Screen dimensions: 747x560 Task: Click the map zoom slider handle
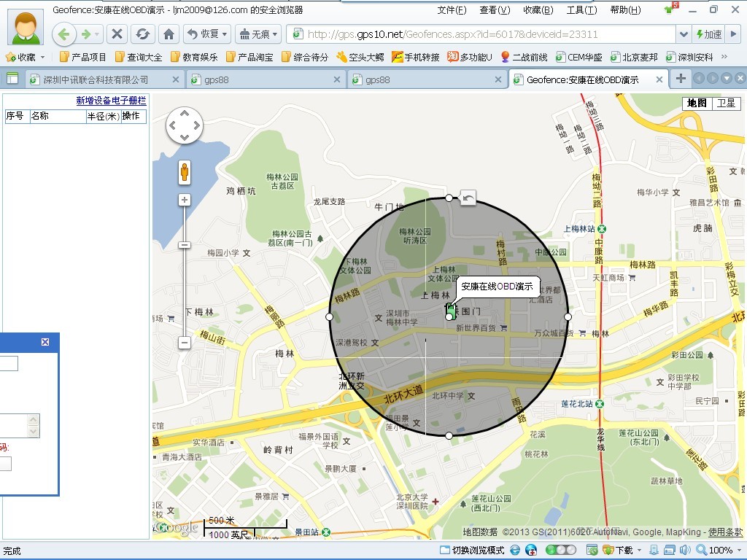[x=185, y=245]
